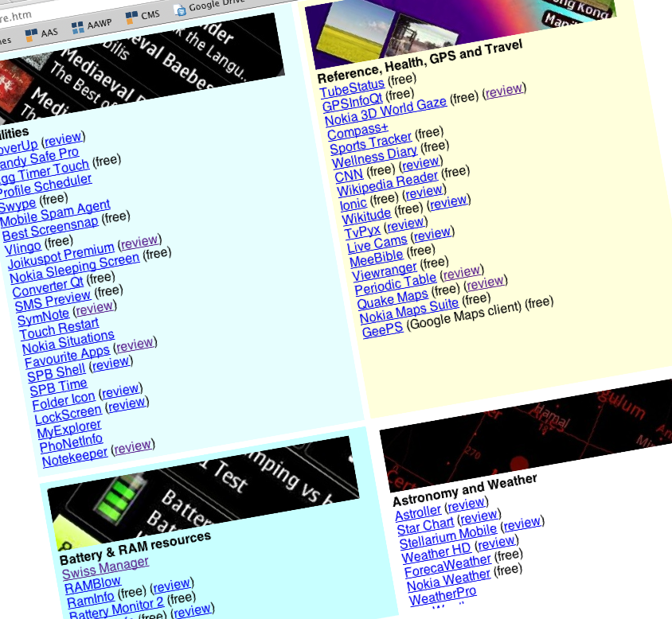The height and width of the screenshot is (619, 672).
Task: Open the AAWP bookmark
Action: [x=92, y=25]
